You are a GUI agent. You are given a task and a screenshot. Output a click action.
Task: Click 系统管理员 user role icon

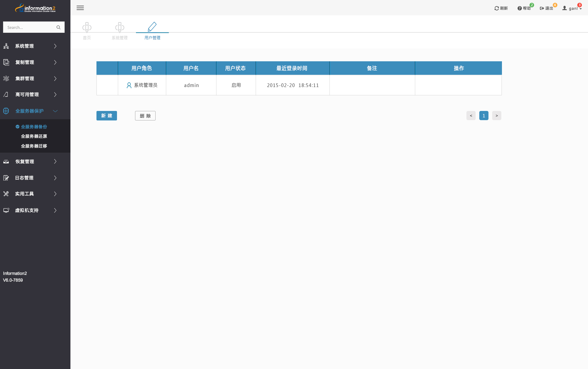click(129, 85)
